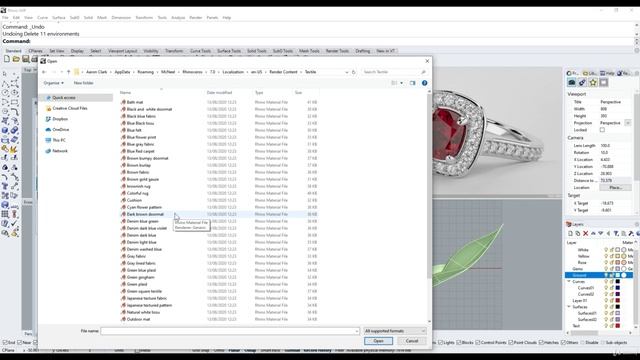This screenshot has width=640, height=360.
Task: Open the Organize dropdown in Open dialog
Action: click(x=53, y=83)
